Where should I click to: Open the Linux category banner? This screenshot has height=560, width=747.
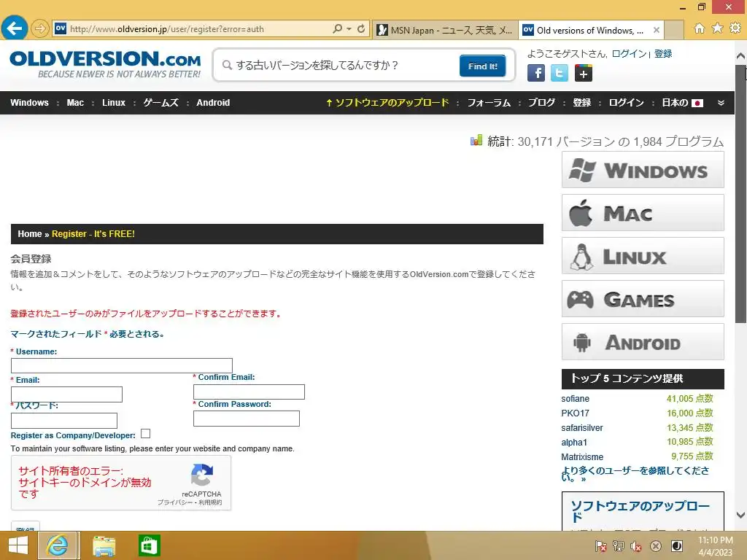coord(643,256)
